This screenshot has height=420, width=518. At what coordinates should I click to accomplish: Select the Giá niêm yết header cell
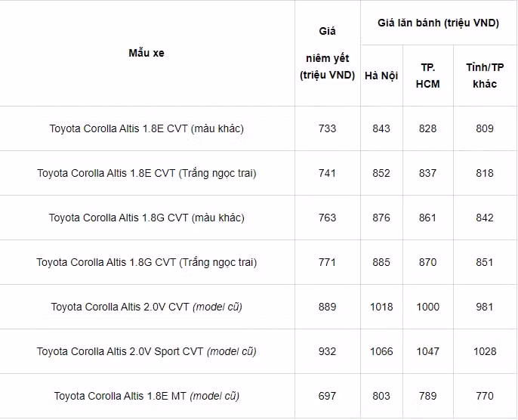pos(327,53)
